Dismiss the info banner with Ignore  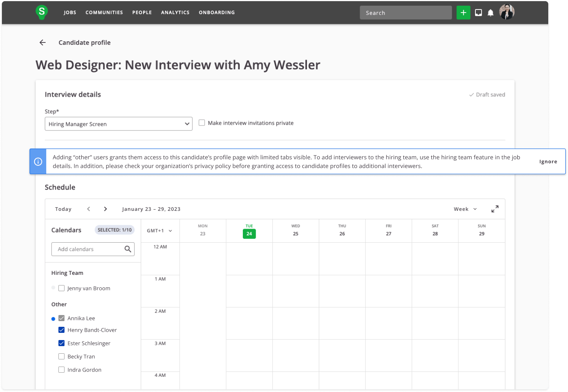point(548,162)
